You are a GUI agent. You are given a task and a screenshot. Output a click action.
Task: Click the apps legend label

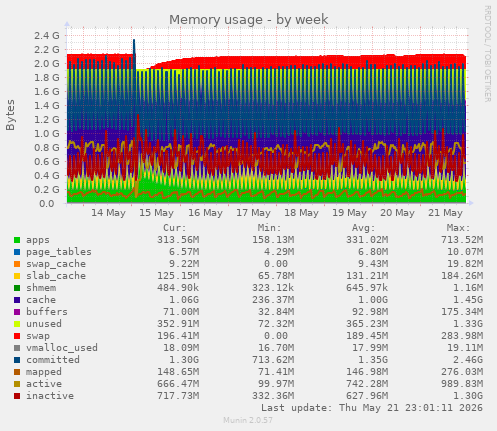[x=38, y=240]
